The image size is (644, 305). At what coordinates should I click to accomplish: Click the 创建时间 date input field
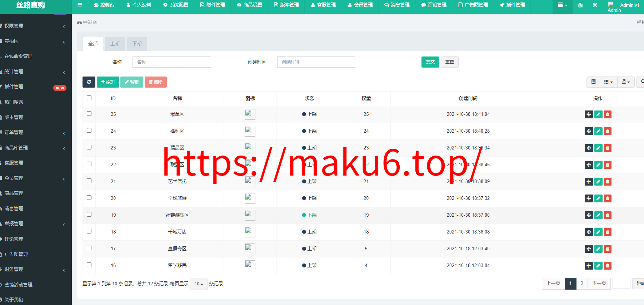(316, 62)
